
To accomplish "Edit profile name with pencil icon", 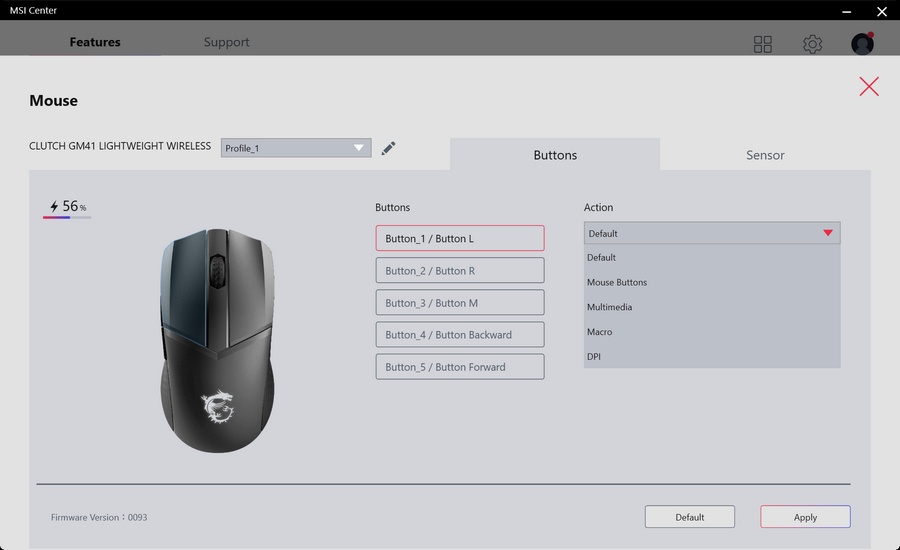I will tap(388, 148).
